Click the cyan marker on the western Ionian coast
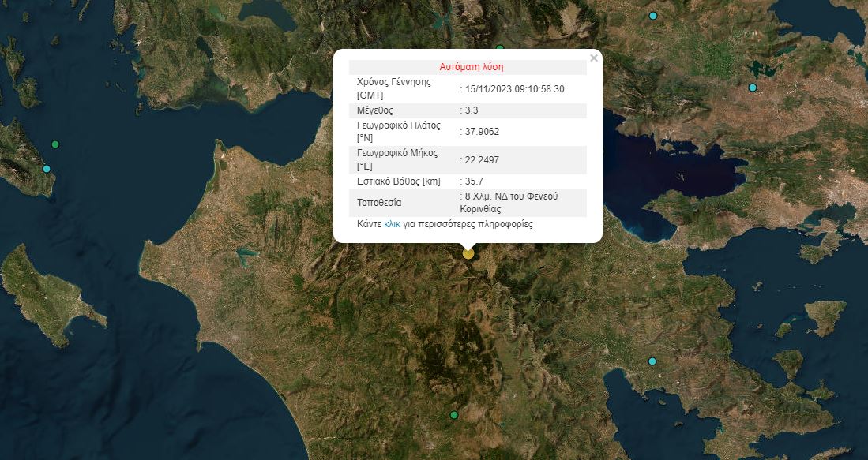This screenshot has height=460, width=868. (47, 168)
